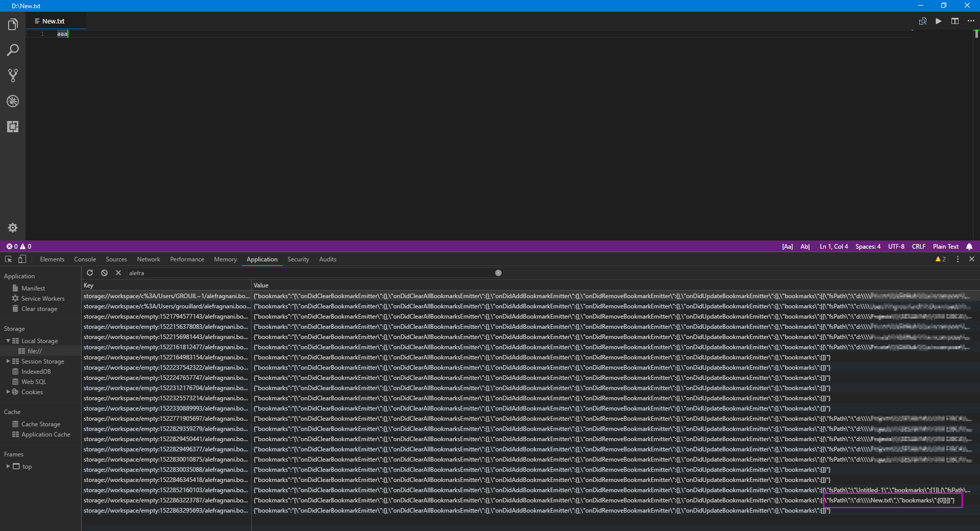Open the Settings gear icon
The image size is (980, 531).
(12, 227)
